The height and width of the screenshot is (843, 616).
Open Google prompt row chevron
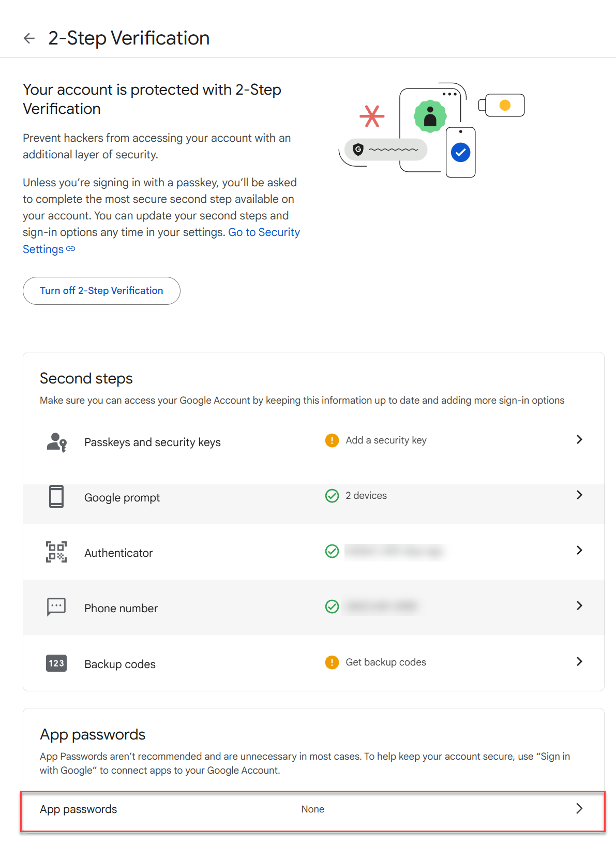579,495
